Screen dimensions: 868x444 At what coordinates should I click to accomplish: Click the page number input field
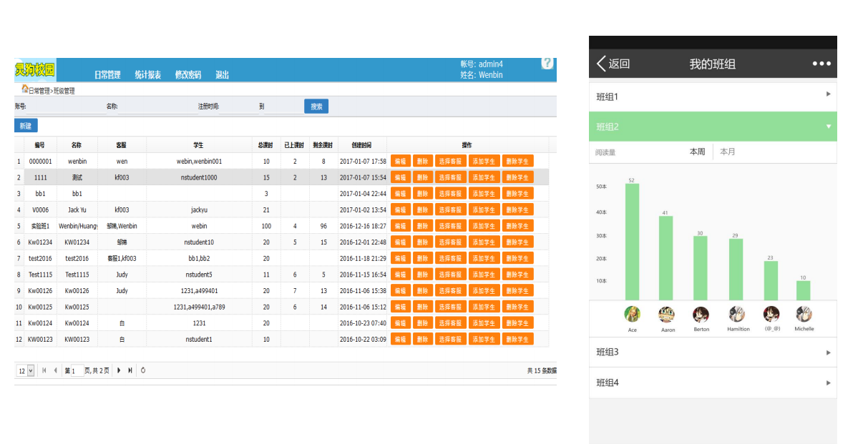tap(77, 370)
